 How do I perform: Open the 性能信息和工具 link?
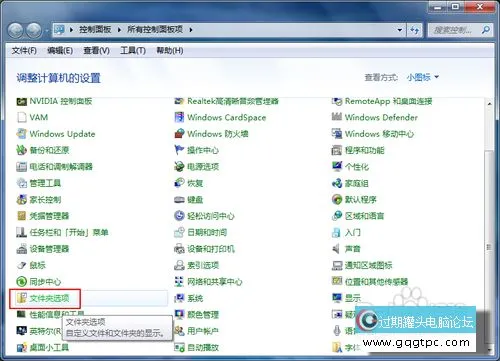pos(57,314)
